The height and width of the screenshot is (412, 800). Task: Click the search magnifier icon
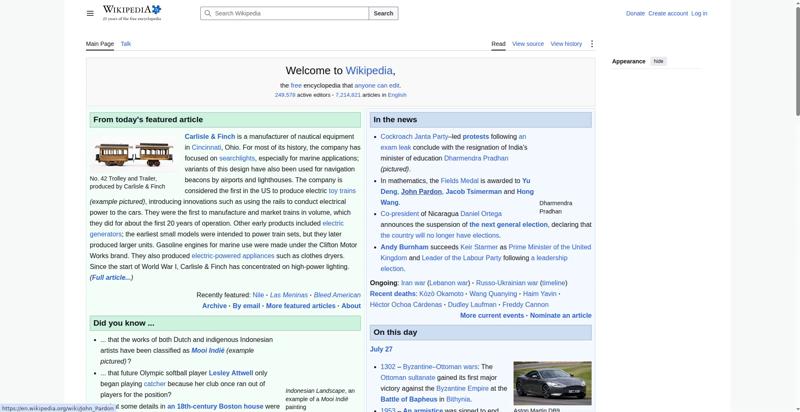click(208, 13)
